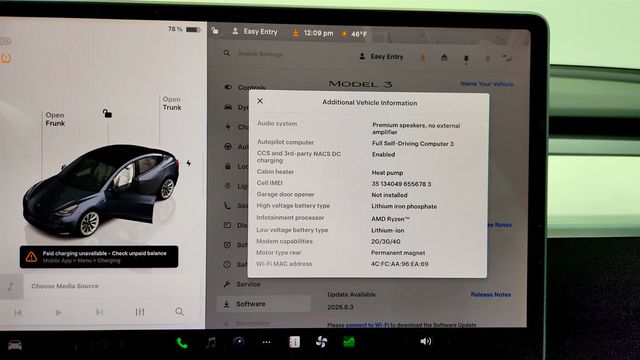
Task: Tap the 2026.8.3 update version text
Action: pyautogui.click(x=340, y=307)
